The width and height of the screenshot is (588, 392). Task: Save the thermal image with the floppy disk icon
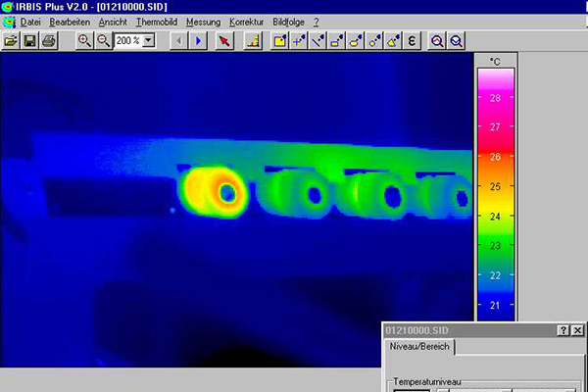(x=29, y=41)
